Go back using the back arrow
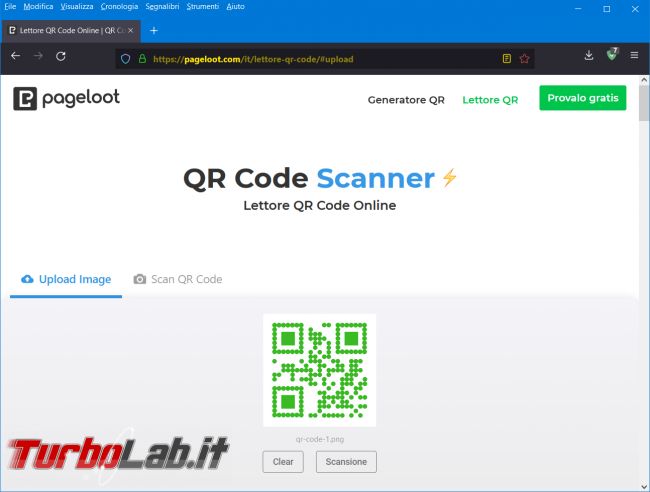The width and height of the screenshot is (650, 492). [x=15, y=56]
